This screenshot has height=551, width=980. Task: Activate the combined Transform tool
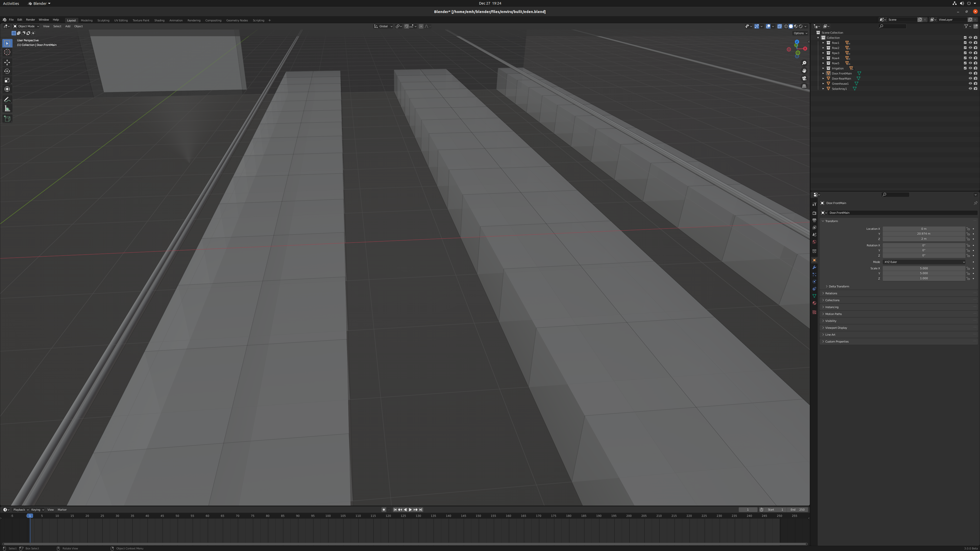7,89
